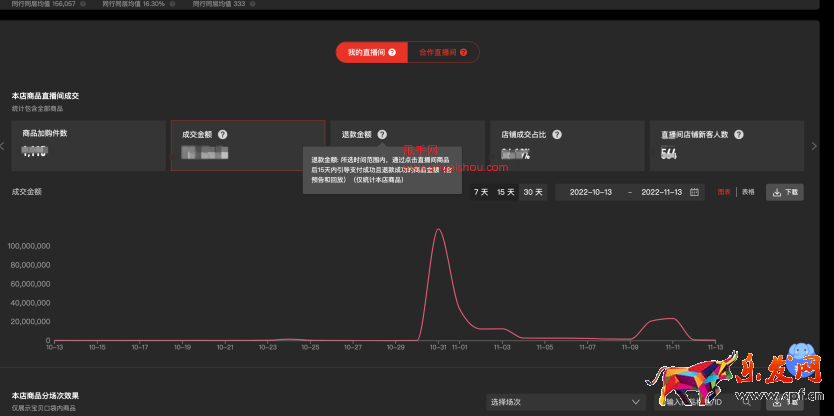Image resolution: width=834 pixels, height=416 pixels.
Task: Select the 商品加购件数 metric card
Action: pyautogui.click(x=88, y=145)
